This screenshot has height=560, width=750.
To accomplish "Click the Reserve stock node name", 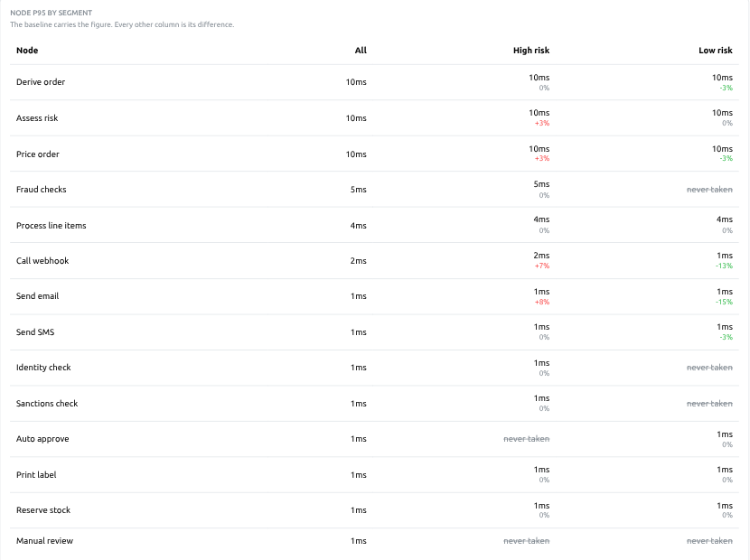I will pos(43,510).
